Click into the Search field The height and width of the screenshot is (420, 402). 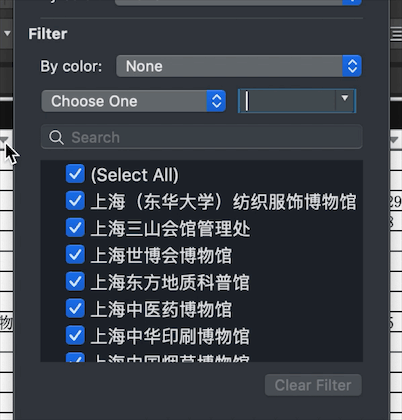click(x=202, y=137)
